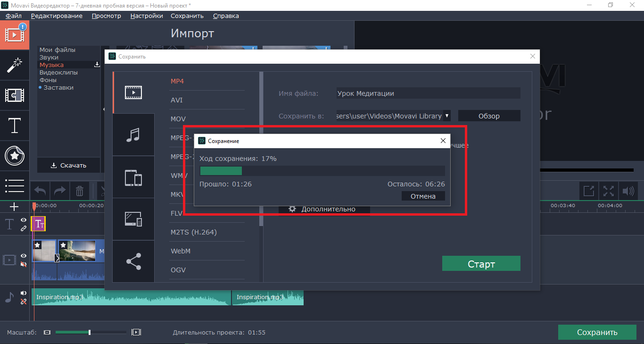Viewport: 644px width, 344px height.
Task: Click the Обзор browse button
Action: tap(489, 116)
